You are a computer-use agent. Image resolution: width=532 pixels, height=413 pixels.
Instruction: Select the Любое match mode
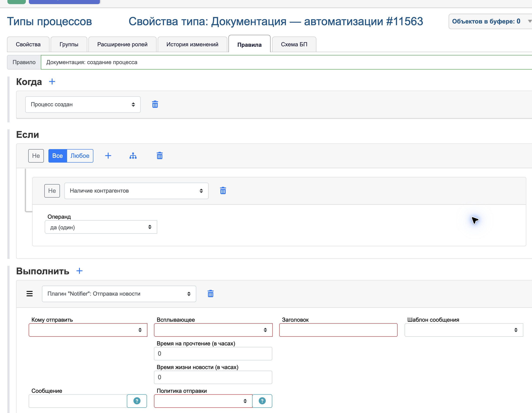80,156
